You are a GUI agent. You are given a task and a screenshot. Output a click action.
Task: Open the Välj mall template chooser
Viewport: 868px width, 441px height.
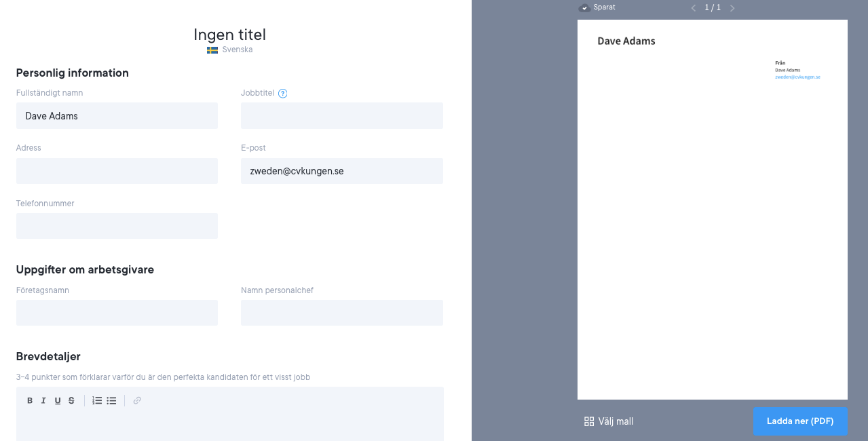pos(609,421)
